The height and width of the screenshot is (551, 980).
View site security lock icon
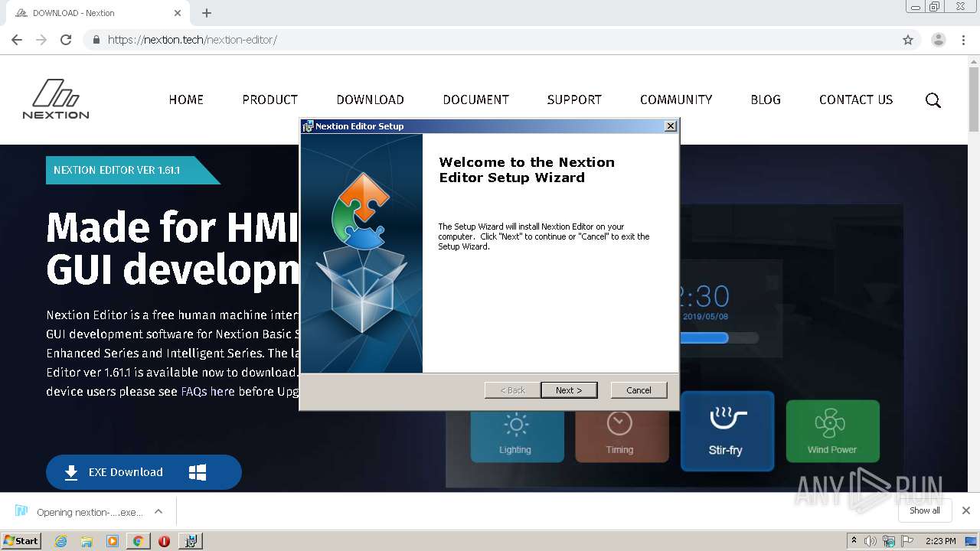[x=96, y=40]
